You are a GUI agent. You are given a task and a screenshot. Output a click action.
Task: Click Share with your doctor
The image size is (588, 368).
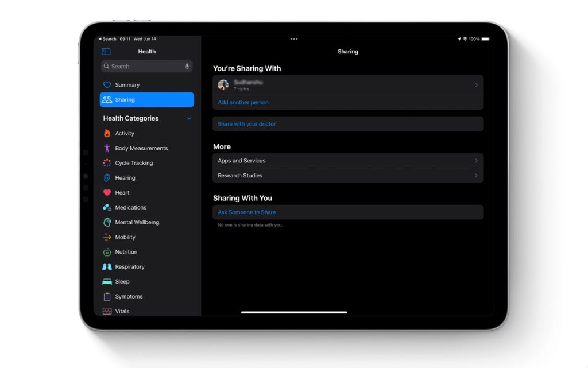click(247, 124)
